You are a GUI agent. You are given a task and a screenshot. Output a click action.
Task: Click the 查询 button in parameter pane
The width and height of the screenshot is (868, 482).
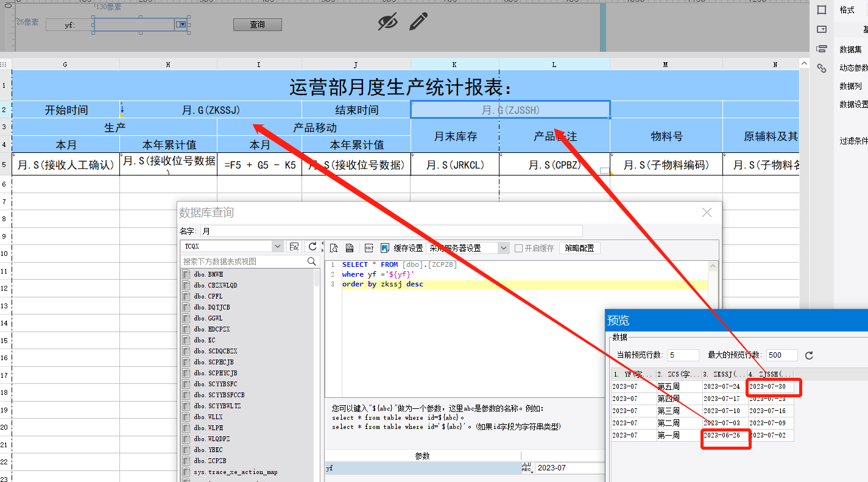pyautogui.click(x=258, y=24)
